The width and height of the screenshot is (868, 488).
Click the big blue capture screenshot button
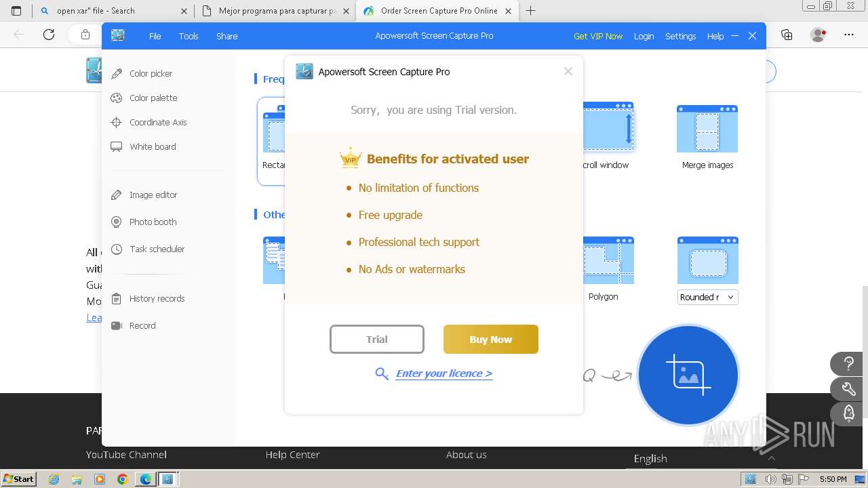click(688, 375)
